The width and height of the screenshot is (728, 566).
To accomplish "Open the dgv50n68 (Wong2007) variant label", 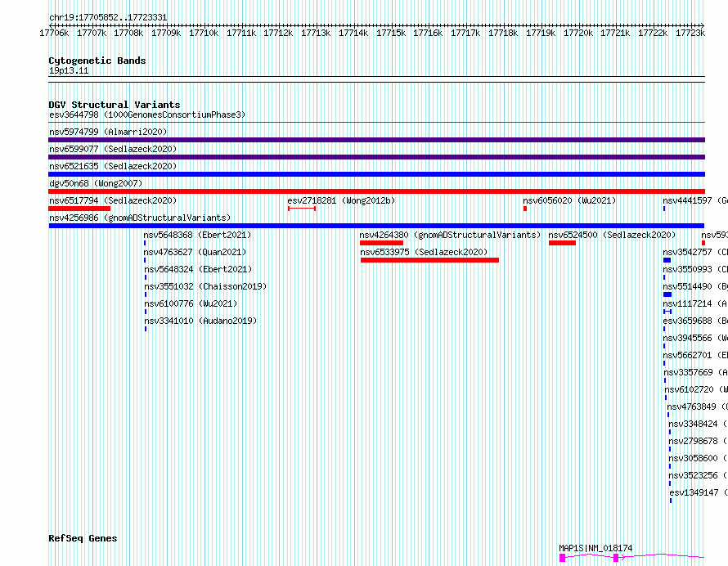I will (x=96, y=183).
